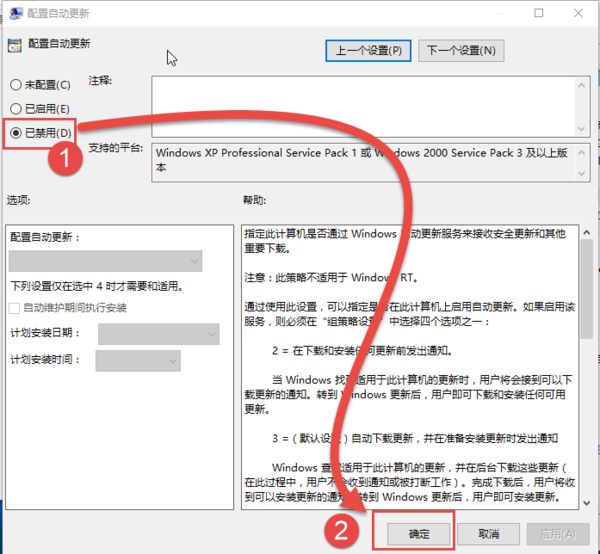Confirm with the 确定 button
This screenshot has width=600, height=554.
click(419, 534)
